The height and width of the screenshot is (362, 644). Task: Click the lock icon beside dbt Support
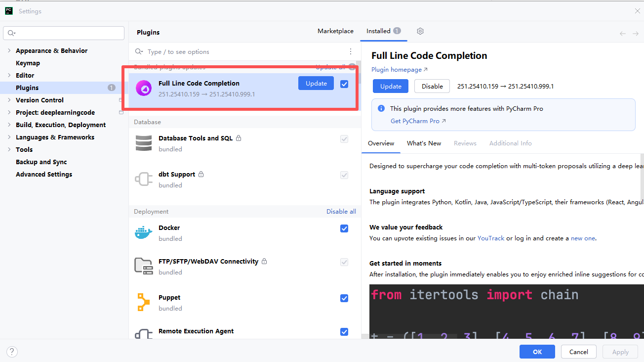pos(201,174)
